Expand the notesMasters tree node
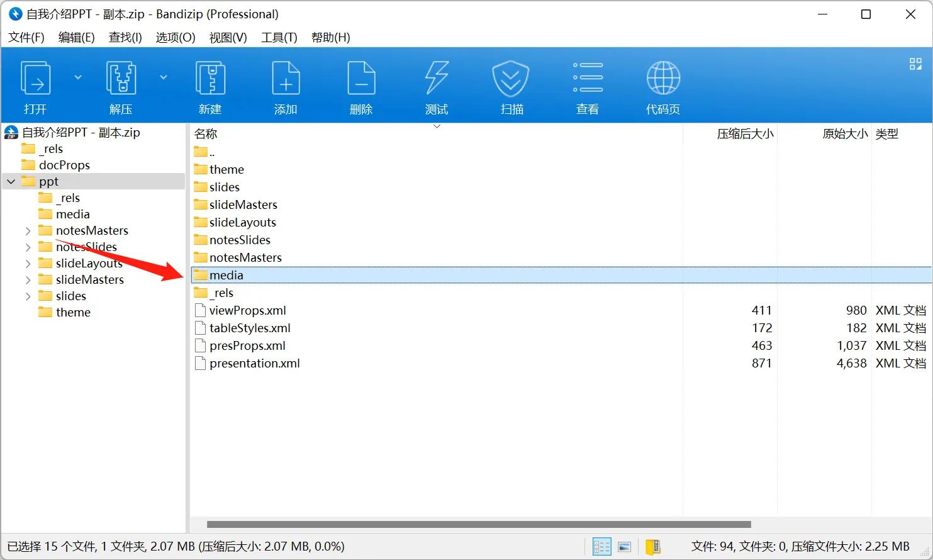 [28, 231]
